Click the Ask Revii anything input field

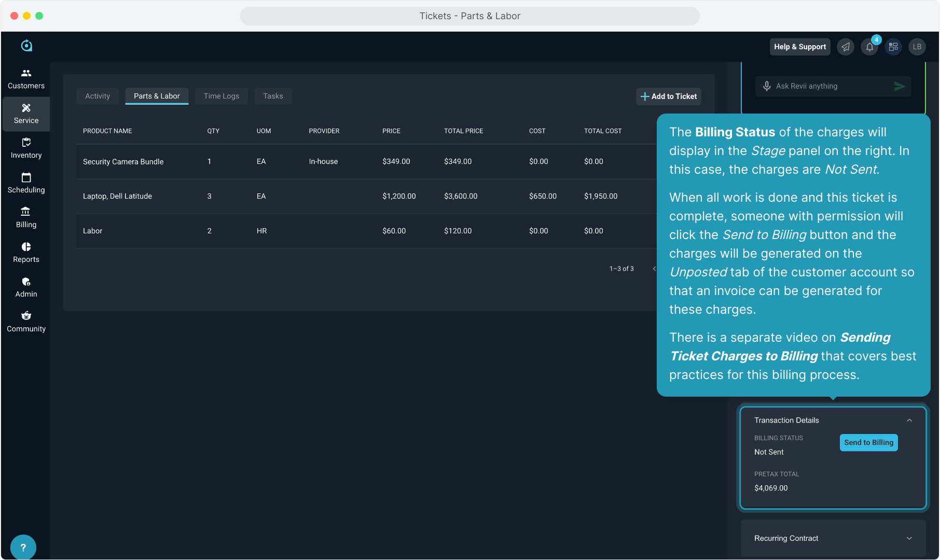point(830,86)
